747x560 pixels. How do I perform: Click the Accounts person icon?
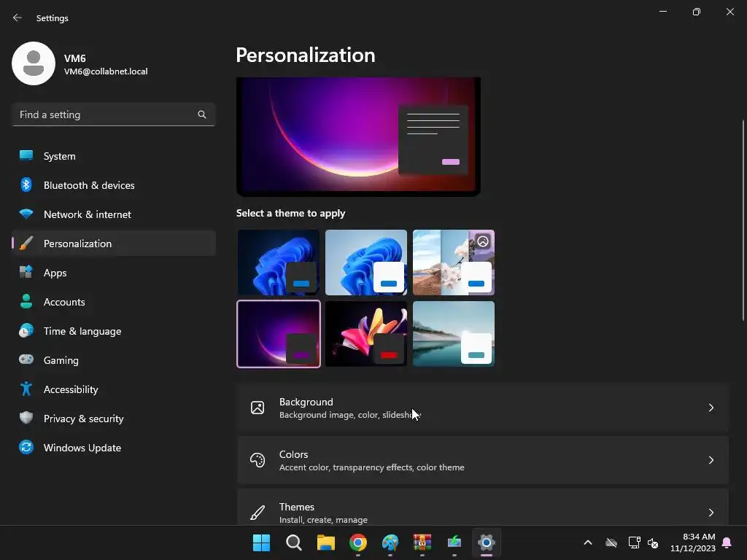click(x=26, y=301)
